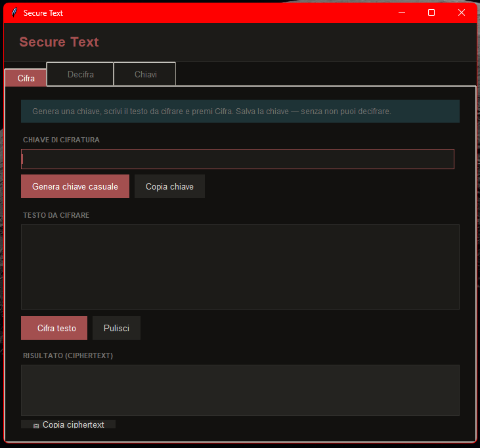Close the Secure Text window

[x=462, y=12]
